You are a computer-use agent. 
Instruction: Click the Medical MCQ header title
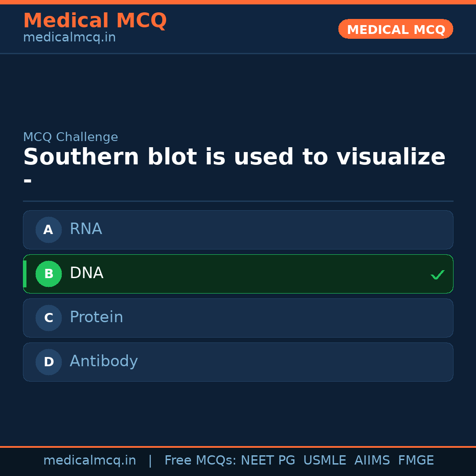pos(95,21)
